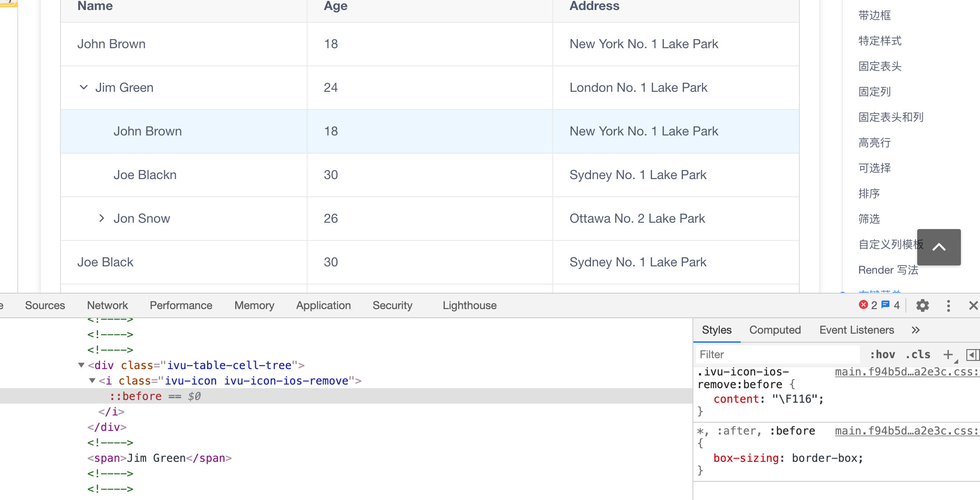Image resolution: width=980 pixels, height=500 pixels.
Task: Open DevTools three-dot customize menu
Action: [x=948, y=305]
